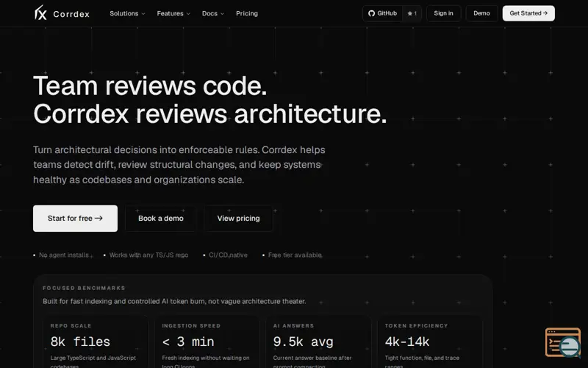Click 'Works with any TS/JS repo' text
Viewport: 588px width, 368px height.
tap(149, 255)
